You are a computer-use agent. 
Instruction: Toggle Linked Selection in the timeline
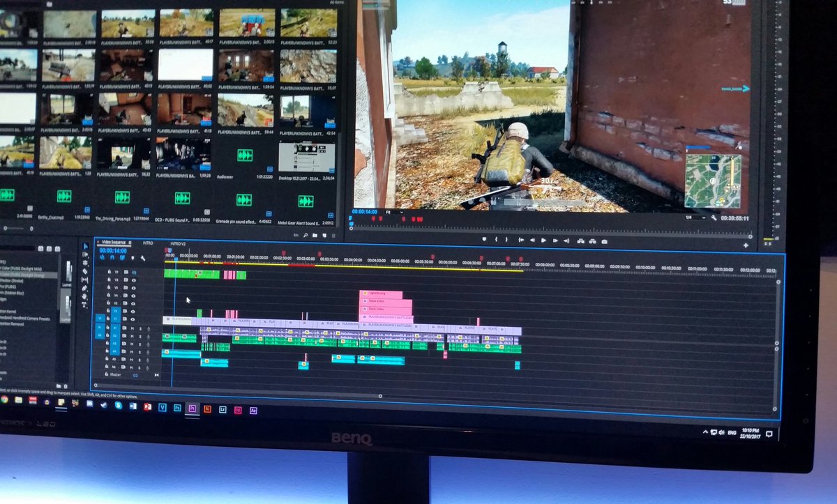click(x=122, y=258)
